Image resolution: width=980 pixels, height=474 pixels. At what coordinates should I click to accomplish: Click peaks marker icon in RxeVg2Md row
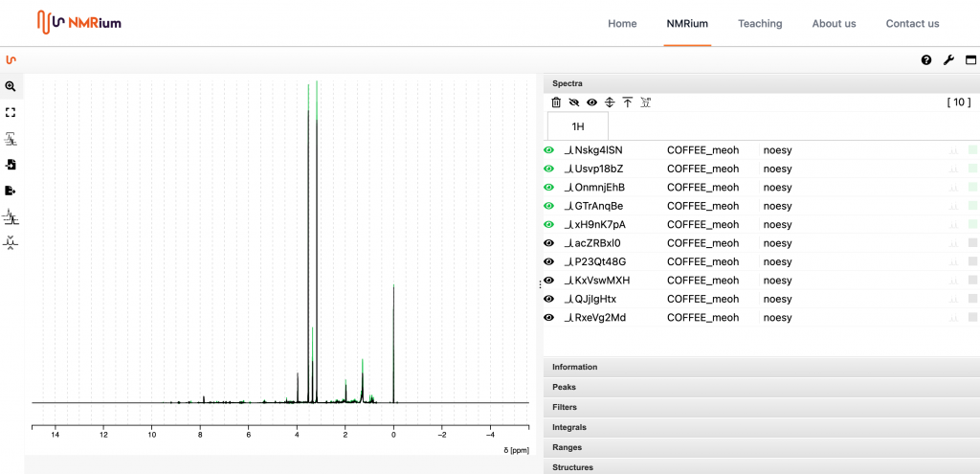[x=953, y=318]
